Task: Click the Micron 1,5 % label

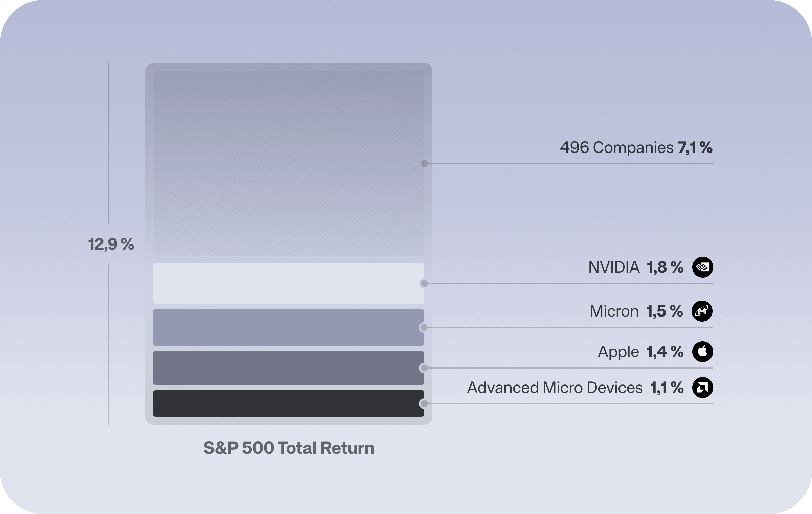Action: (x=636, y=311)
